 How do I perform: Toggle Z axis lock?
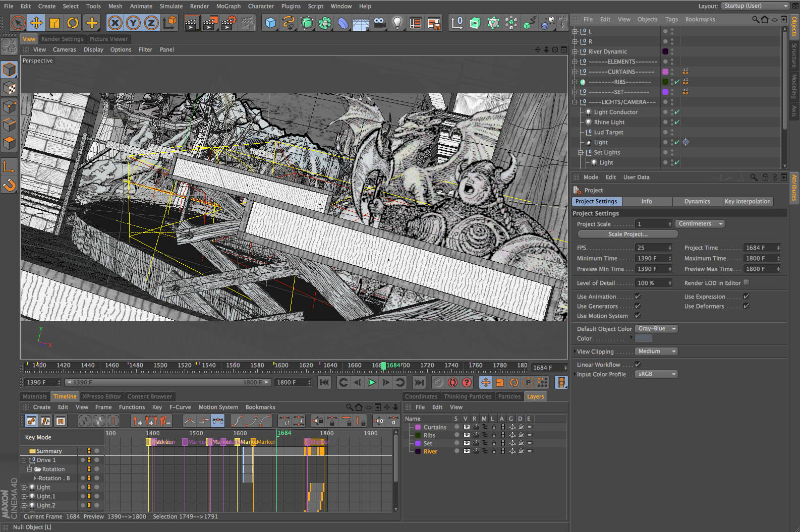(151, 23)
